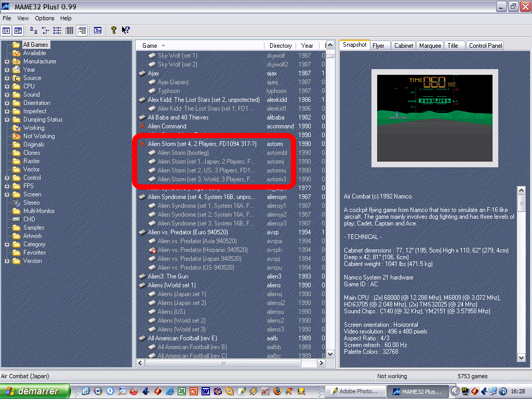Switch to large icons view
This screenshot has height=399, width=532.
click(x=34, y=31)
